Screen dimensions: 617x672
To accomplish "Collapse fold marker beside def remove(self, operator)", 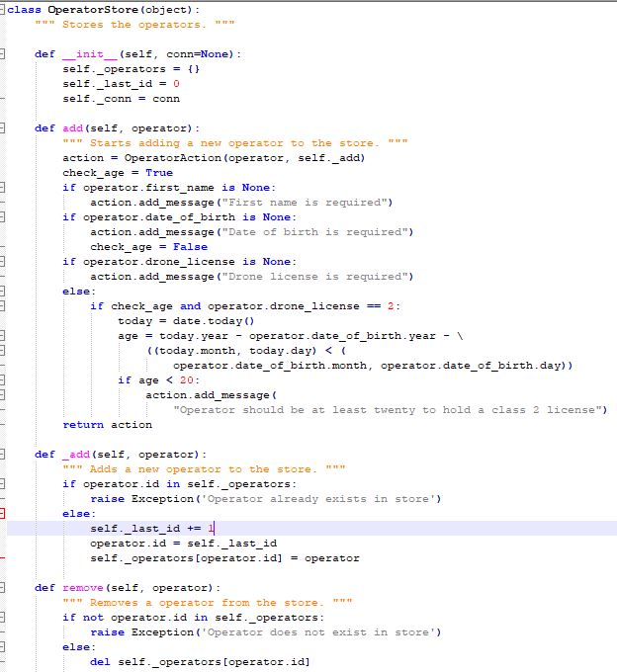I will point(2,588).
